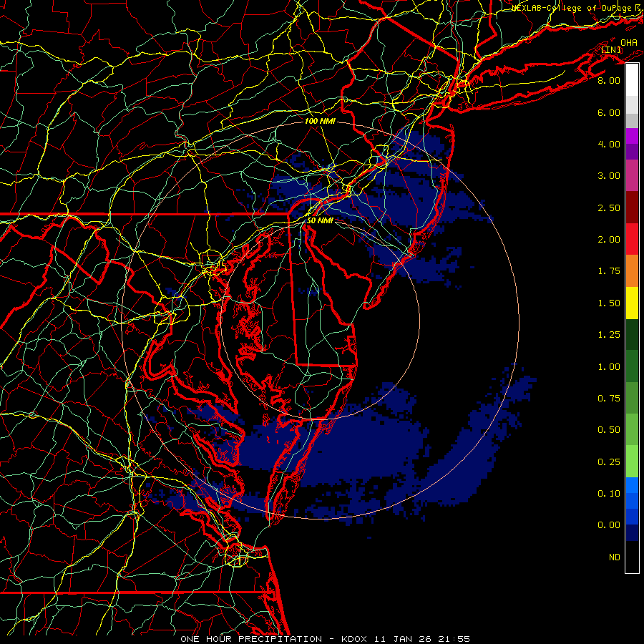The height and width of the screenshot is (644, 644).
Task: Click the NEXLAB-College of DuPage credit text
Action: [572, 8]
